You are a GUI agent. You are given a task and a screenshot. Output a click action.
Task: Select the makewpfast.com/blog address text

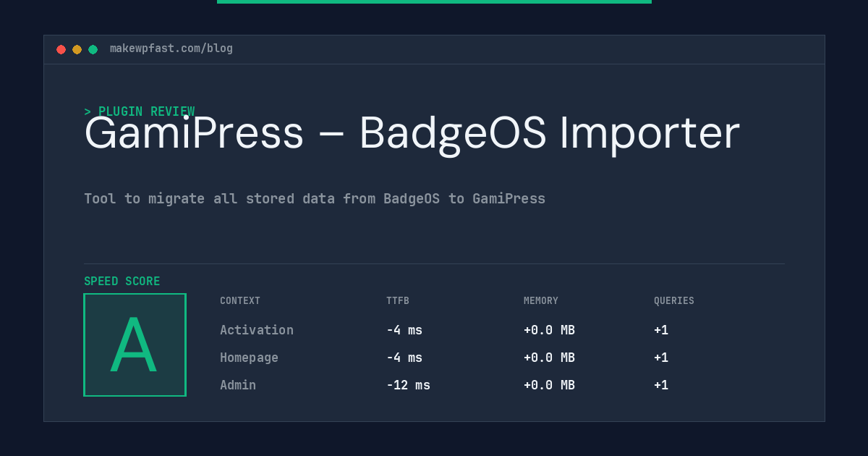tap(171, 48)
